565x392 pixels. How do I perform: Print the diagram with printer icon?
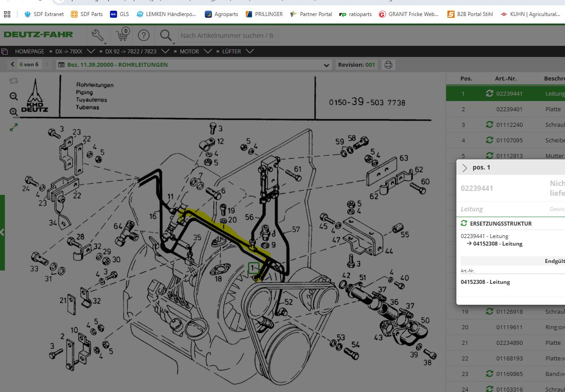click(388, 65)
